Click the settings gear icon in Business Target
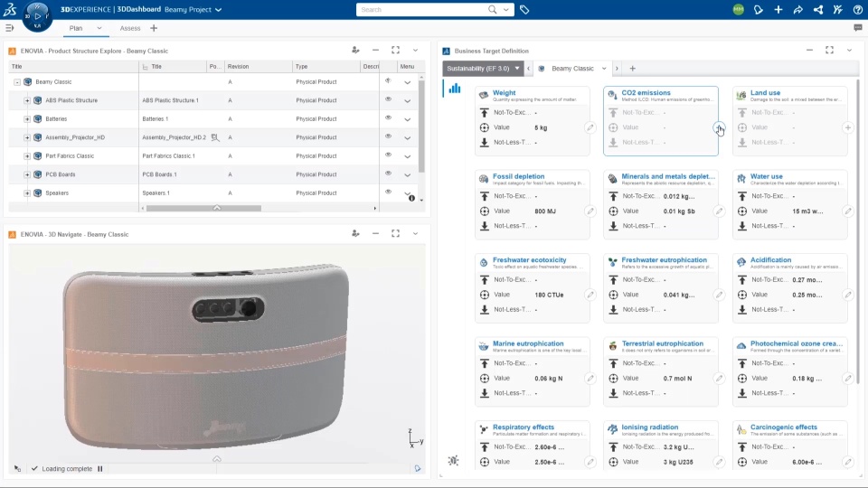Viewport: 868px width, 488px height. [x=453, y=460]
